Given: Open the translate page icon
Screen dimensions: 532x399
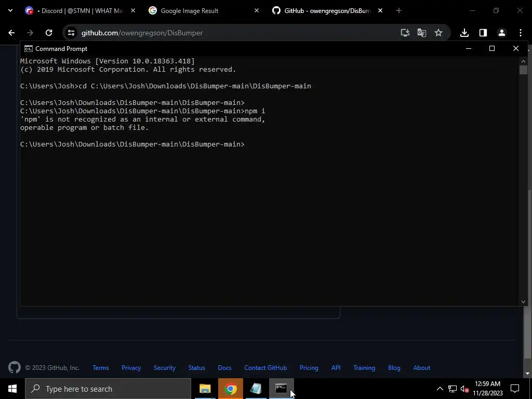Looking at the screenshot, I should pyautogui.click(x=422, y=33).
